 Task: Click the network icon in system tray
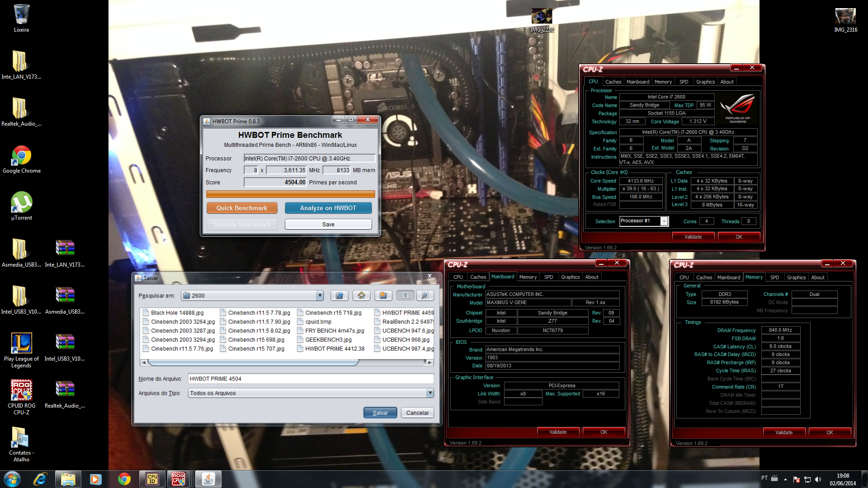click(807, 479)
